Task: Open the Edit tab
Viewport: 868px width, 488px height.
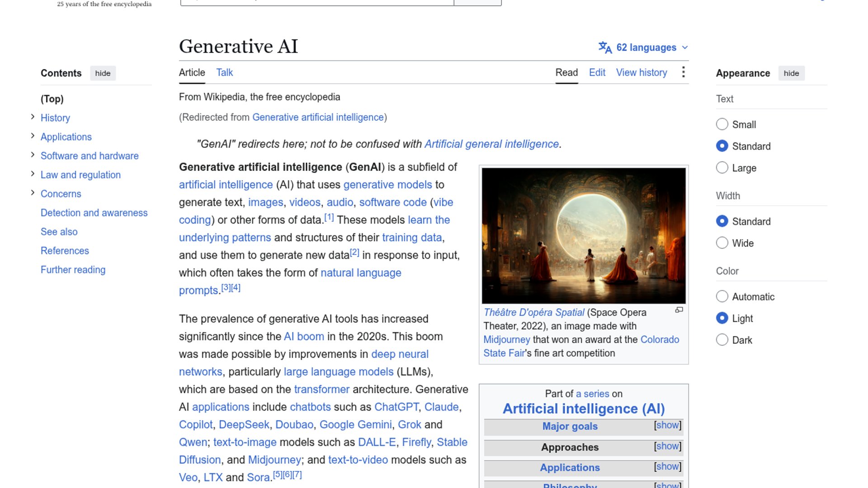Action: tap(597, 73)
